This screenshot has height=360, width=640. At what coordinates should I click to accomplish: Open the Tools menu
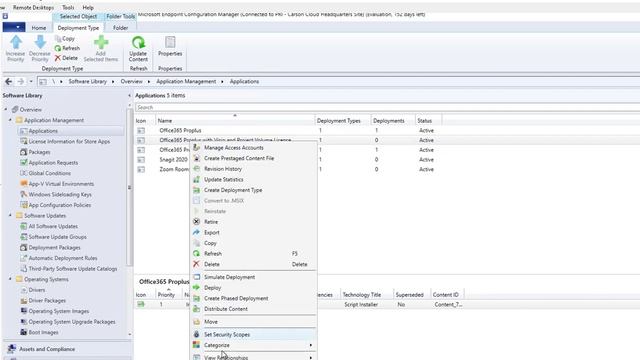click(68, 7)
